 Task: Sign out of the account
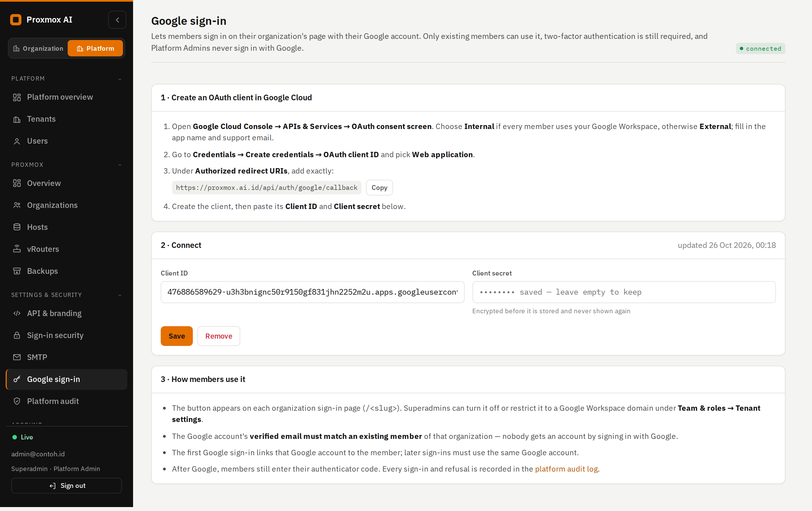click(x=67, y=486)
